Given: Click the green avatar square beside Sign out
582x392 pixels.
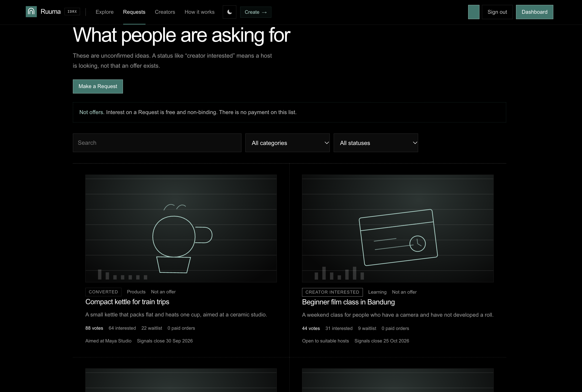Looking at the screenshot, I should pyautogui.click(x=474, y=12).
